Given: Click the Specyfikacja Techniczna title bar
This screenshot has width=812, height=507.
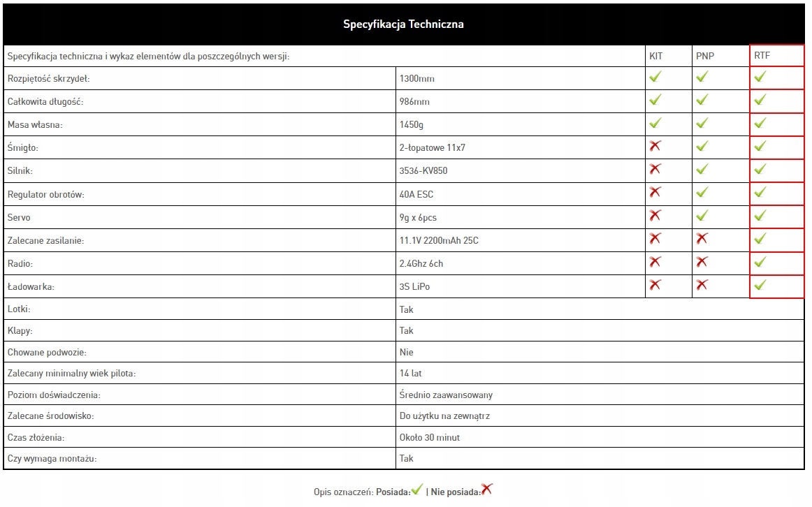Looking at the screenshot, I should coord(403,24).
